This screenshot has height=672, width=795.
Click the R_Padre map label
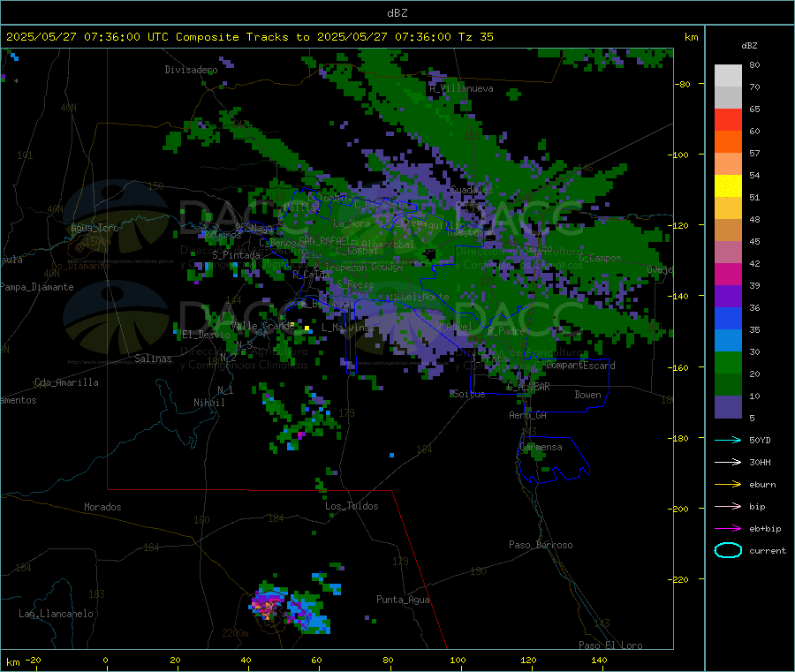tap(506, 331)
